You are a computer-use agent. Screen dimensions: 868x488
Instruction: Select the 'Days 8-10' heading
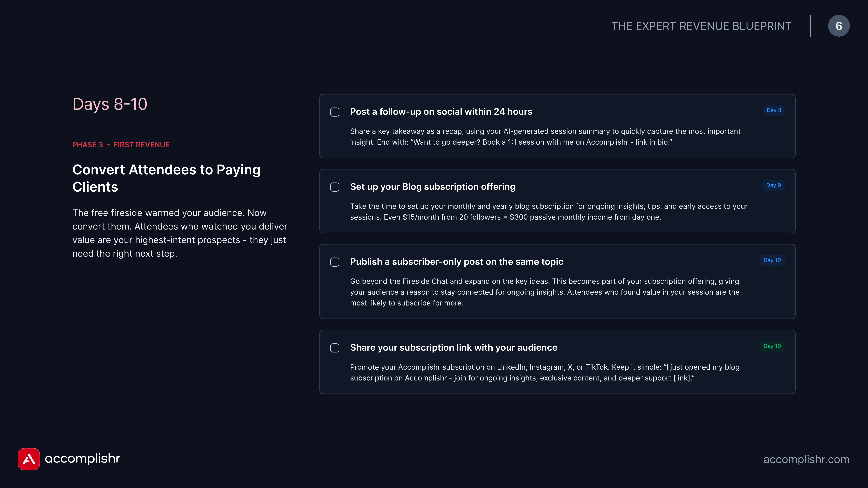[x=110, y=104]
